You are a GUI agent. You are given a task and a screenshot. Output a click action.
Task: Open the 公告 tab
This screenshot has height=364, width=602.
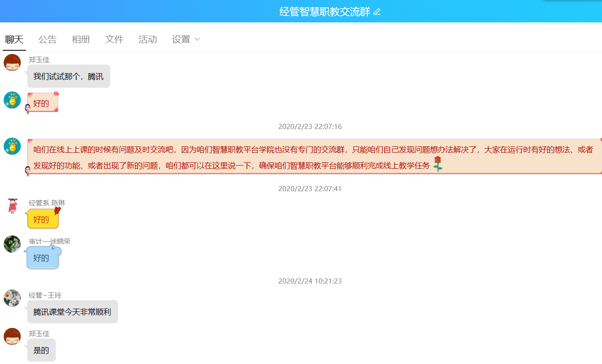[x=47, y=39]
